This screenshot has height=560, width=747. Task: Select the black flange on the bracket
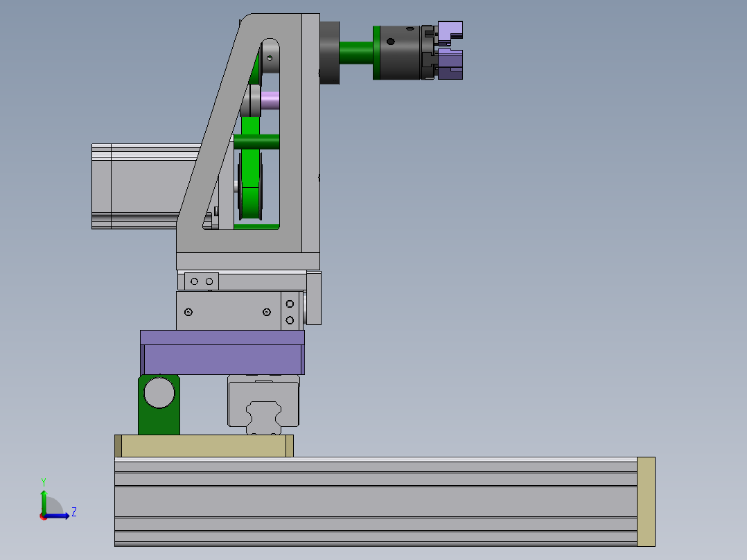pyautogui.click(x=329, y=53)
